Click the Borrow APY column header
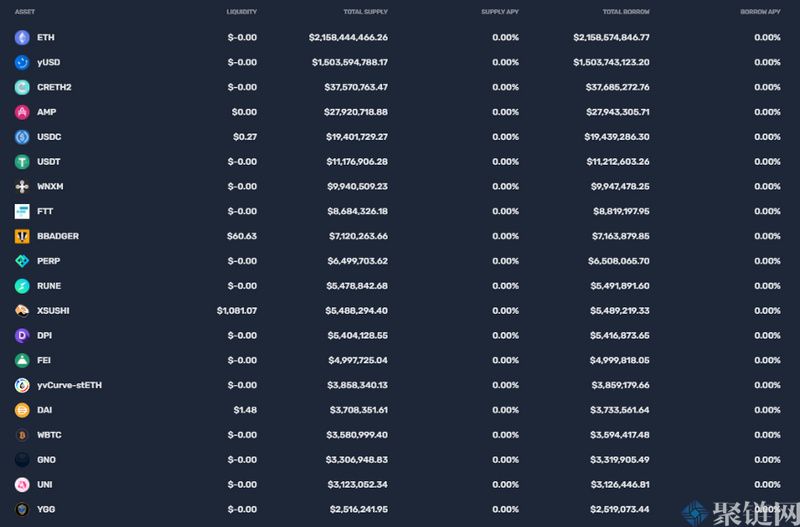 pyautogui.click(x=760, y=12)
